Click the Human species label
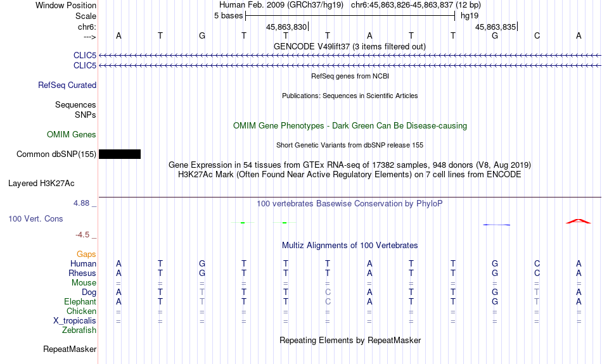The height and width of the screenshot is (364, 602). (x=83, y=263)
